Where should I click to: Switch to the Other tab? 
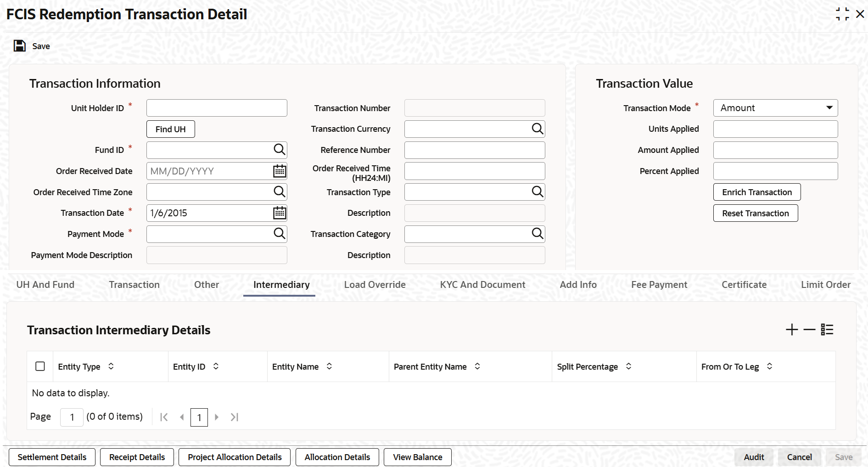pyautogui.click(x=207, y=285)
